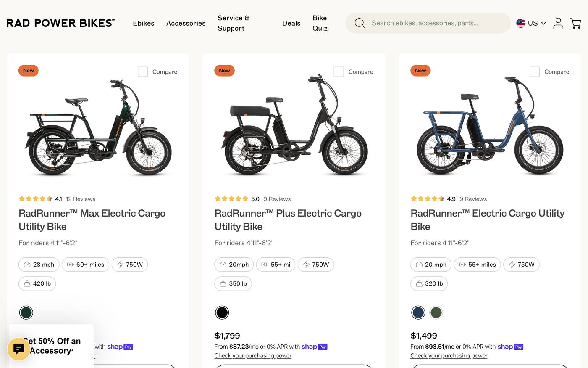Click the 750W lightning bolt icon on RadRunner Plus
The width and height of the screenshot is (588, 368).
coord(306,265)
